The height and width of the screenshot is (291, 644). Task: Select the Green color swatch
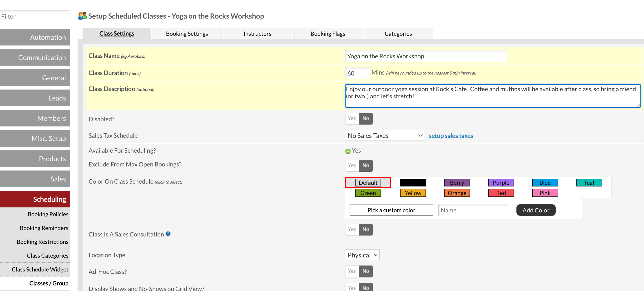tap(368, 193)
